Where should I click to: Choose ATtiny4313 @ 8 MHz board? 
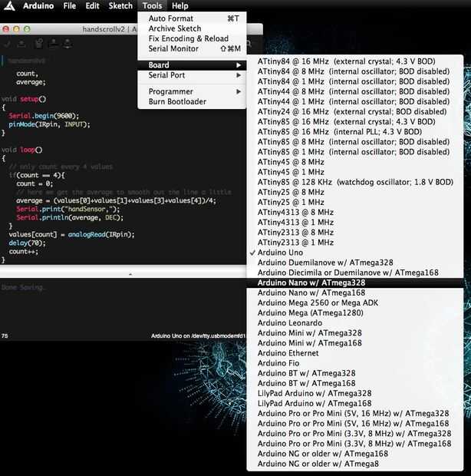pos(355,212)
